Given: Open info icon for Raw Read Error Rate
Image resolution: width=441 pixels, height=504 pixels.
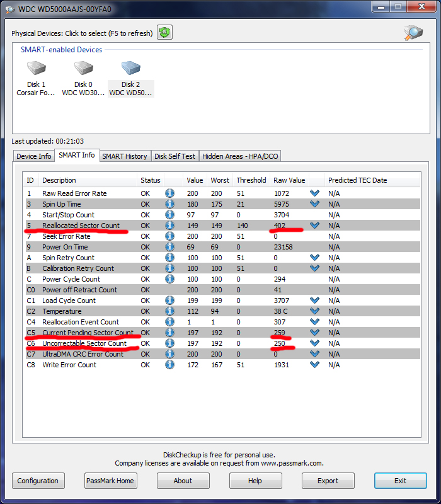Looking at the screenshot, I should click(169, 193).
